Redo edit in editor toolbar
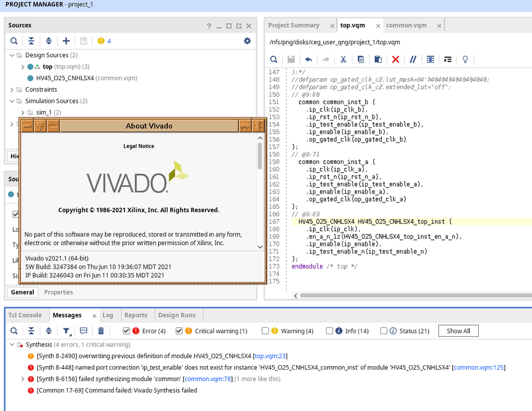The image size is (532, 411). click(x=326, y=60)
